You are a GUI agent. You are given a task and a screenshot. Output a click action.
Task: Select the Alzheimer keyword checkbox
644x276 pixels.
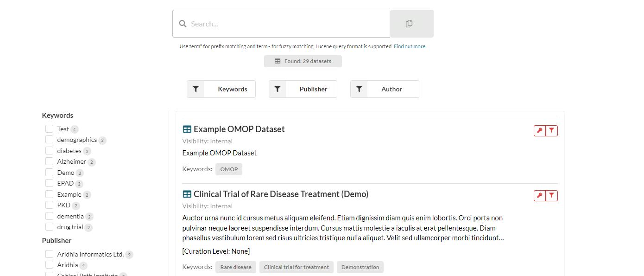(49, 161)
